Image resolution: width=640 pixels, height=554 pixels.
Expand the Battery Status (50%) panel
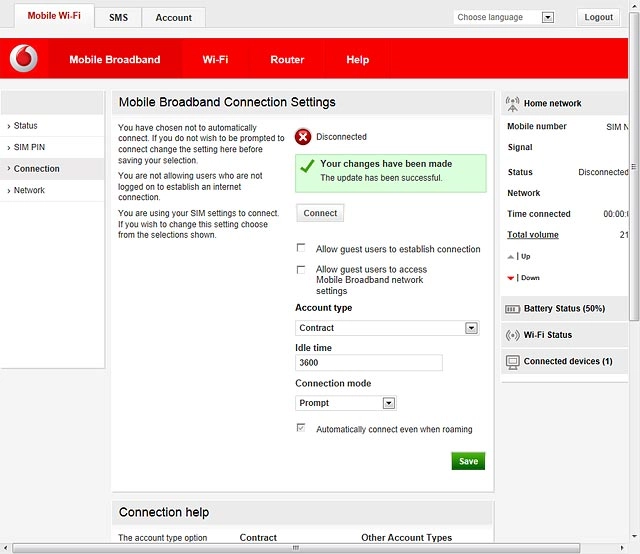564,309
